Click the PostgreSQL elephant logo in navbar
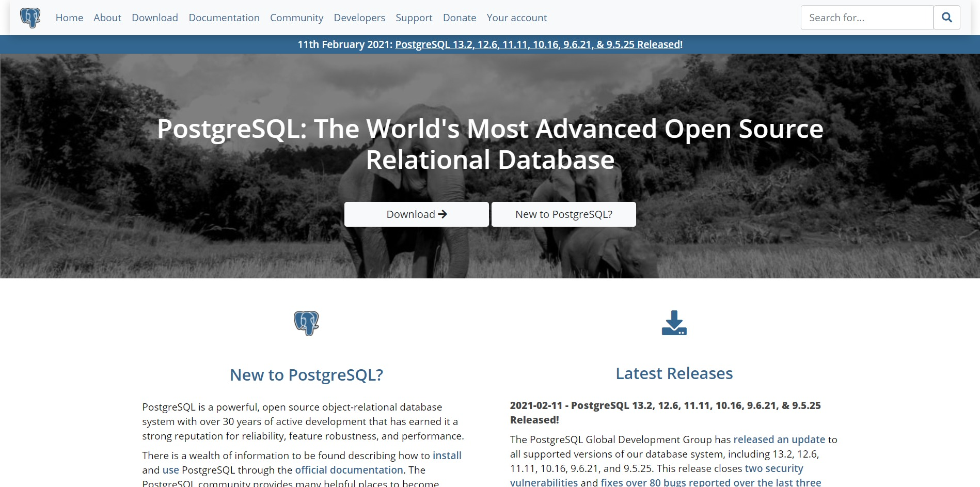 tap(30, 18)
